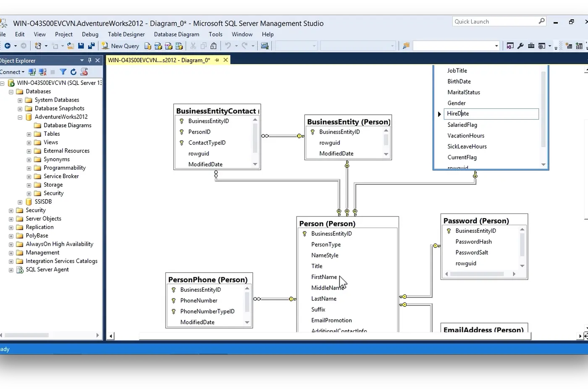Screen dimensions: 588x392
Task: Click the Navigate Backward arrow icon
Action: pyautogui.click(x=8, y=46)
